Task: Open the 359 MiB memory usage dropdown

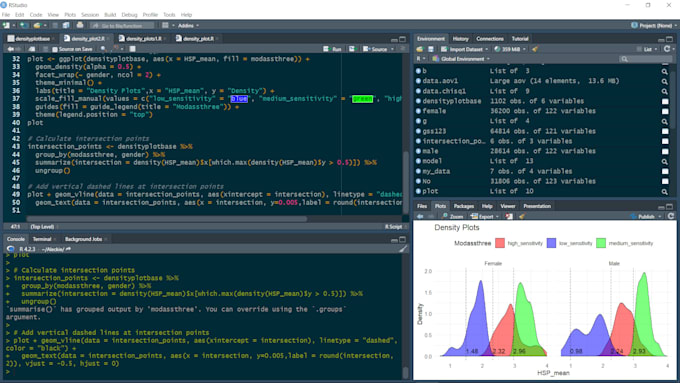Action: tap(510, 49)
